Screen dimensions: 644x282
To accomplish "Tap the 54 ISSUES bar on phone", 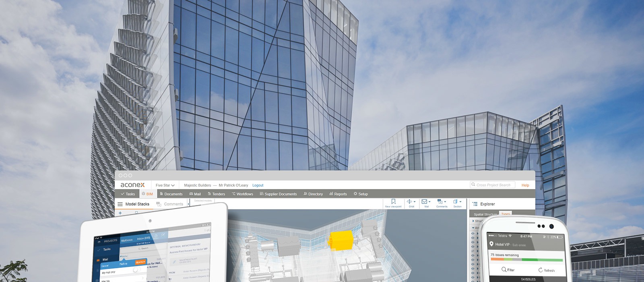I will tap(528, 279).
